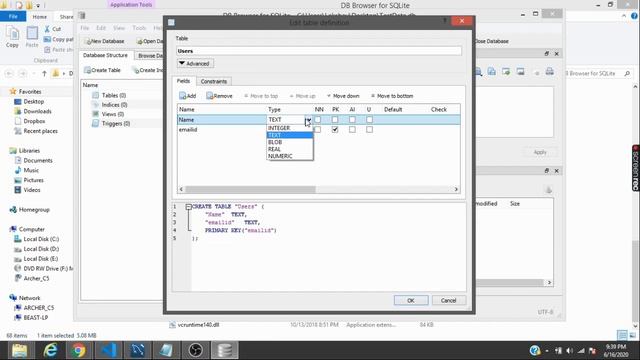
Task: Select Views (0) in structure tree
Action: coord(113,114)
